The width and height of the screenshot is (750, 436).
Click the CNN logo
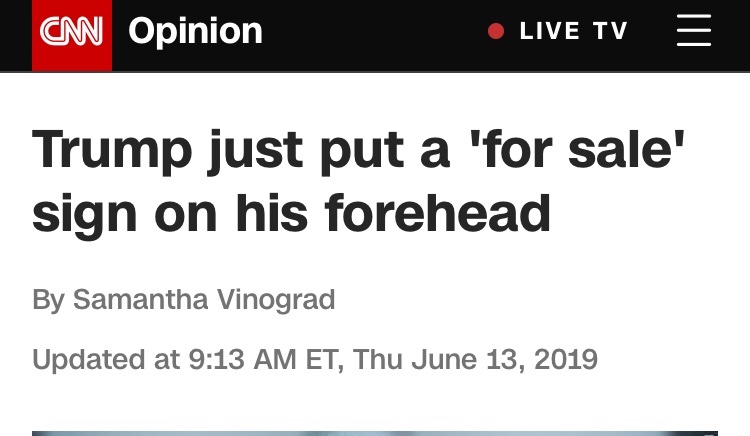click(x=71, y=34)
